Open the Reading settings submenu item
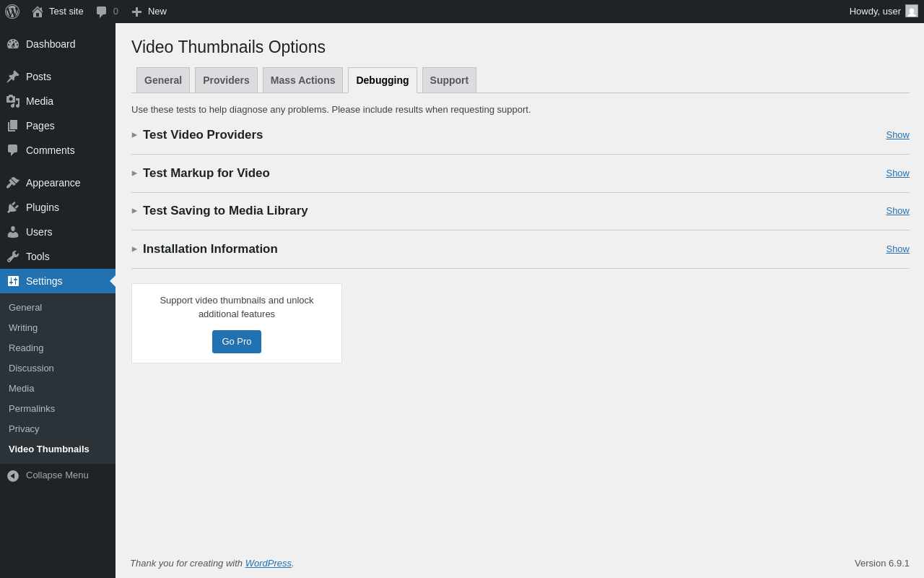The height and width of the screenshot is (578, 924). point(58,348)
